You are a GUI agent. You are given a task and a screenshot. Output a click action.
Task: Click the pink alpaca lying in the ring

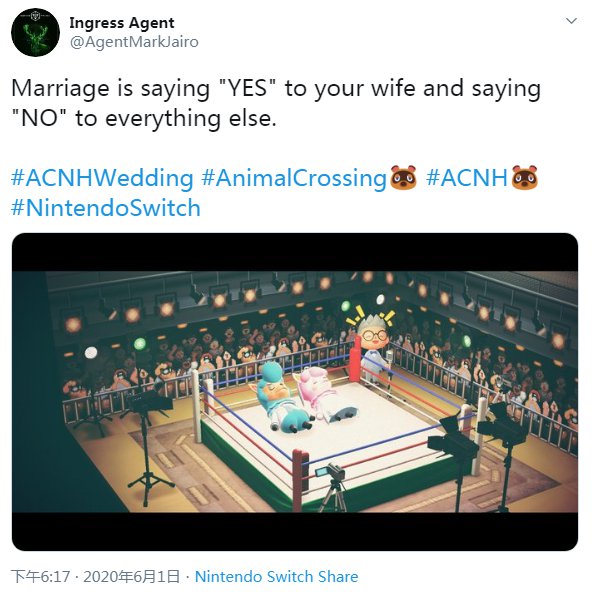(x=324, y=395)
